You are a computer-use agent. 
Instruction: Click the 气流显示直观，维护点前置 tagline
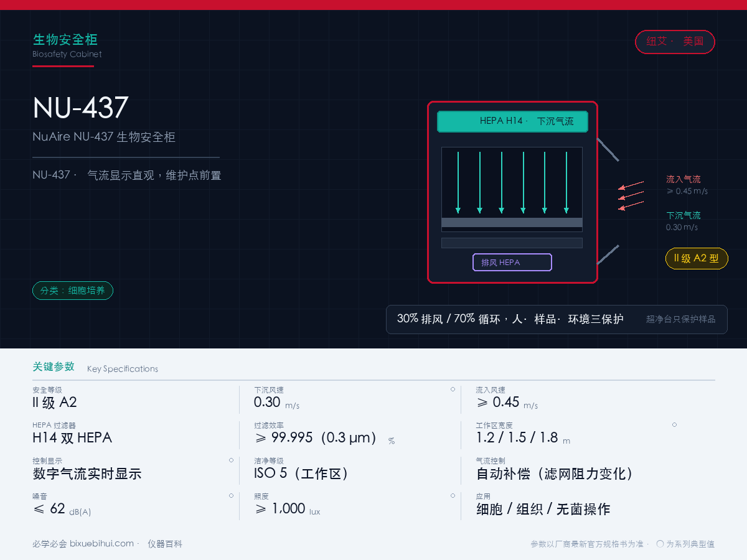coord(154,175)
